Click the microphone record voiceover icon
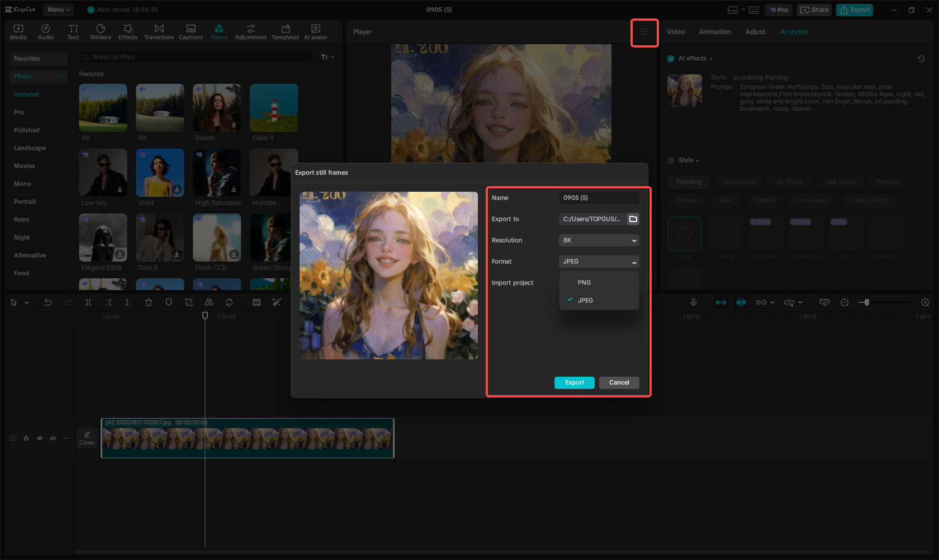Image resolution: width=939 pixels, height=560 pixels. [x=693, y=302]
